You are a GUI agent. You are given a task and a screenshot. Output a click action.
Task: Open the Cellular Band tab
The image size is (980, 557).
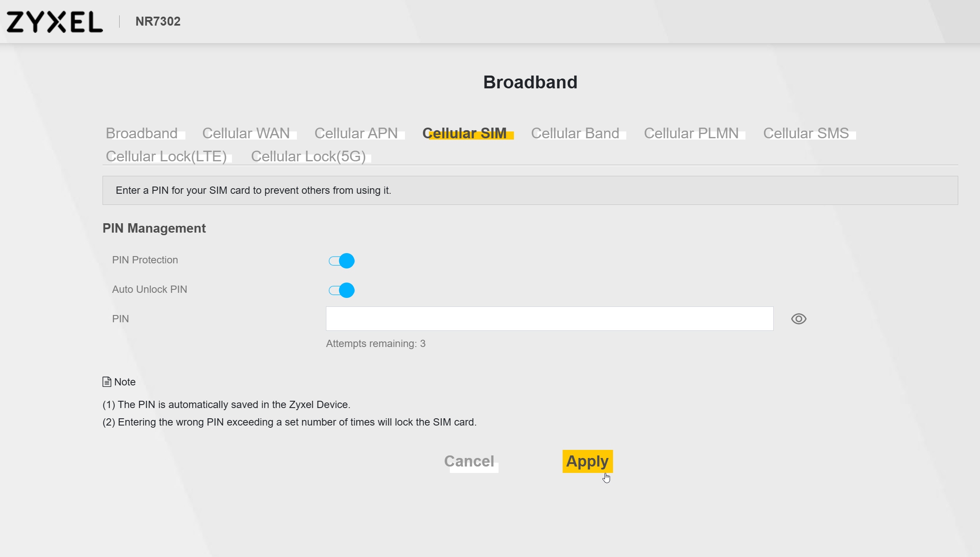pyautogui.click(x=575, y=133)
